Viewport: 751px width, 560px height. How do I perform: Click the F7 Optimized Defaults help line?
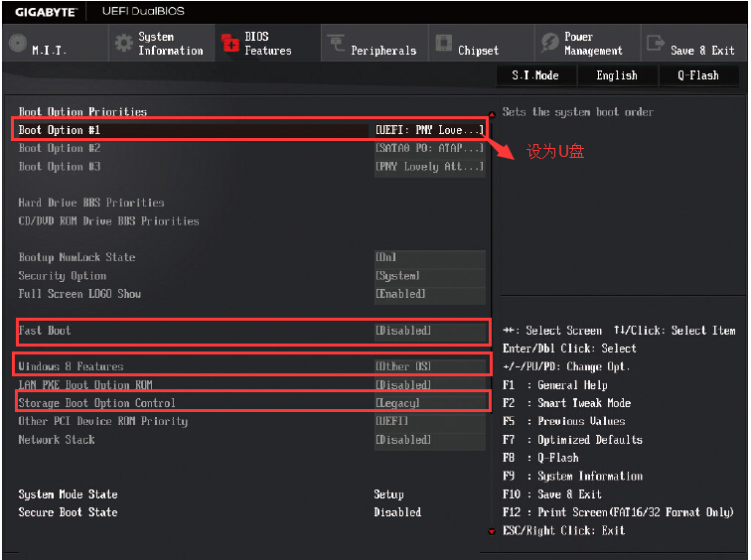(x=572, y=440)
